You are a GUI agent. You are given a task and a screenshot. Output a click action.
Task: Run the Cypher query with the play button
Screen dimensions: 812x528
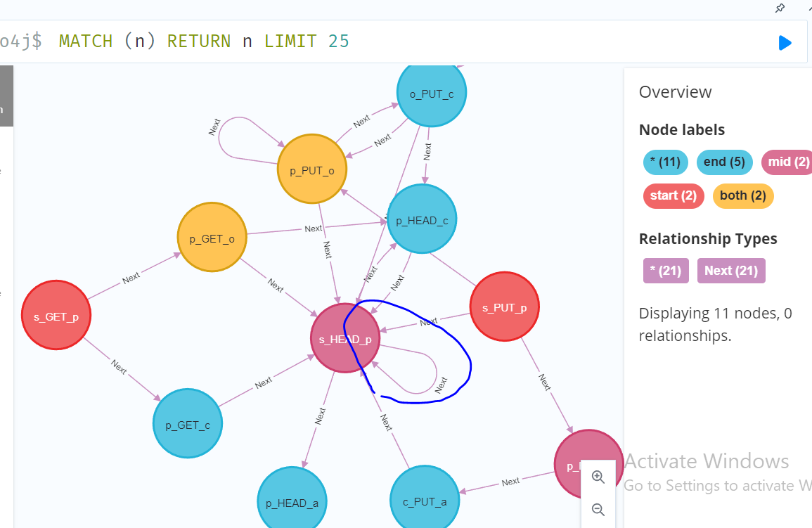pyautogui.click(x=785, y=43)
